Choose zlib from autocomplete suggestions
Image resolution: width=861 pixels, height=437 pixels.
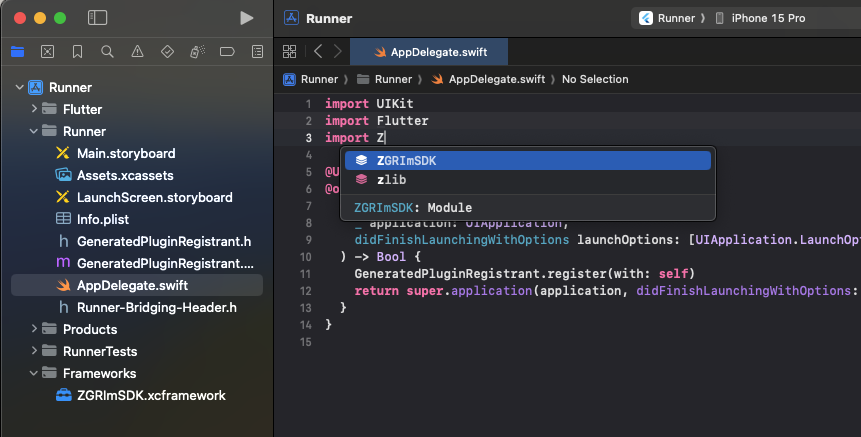point(528,180)
